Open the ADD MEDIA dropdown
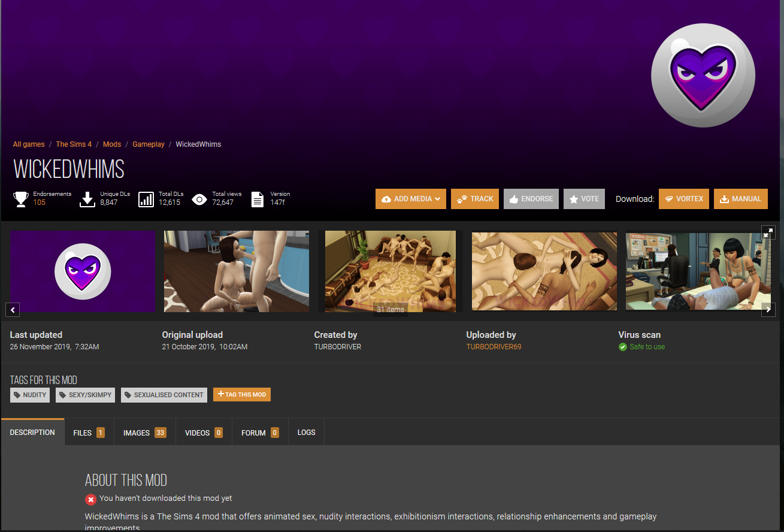The height and width of the screenshot is (532, 784). (411, 199)
